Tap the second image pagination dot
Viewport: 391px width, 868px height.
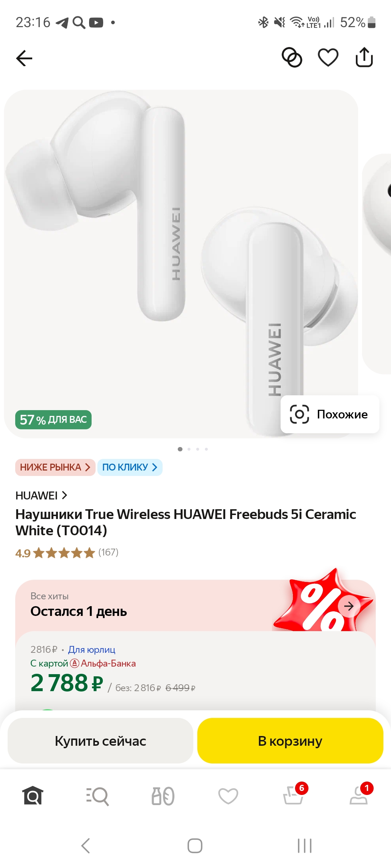point(189,449)
